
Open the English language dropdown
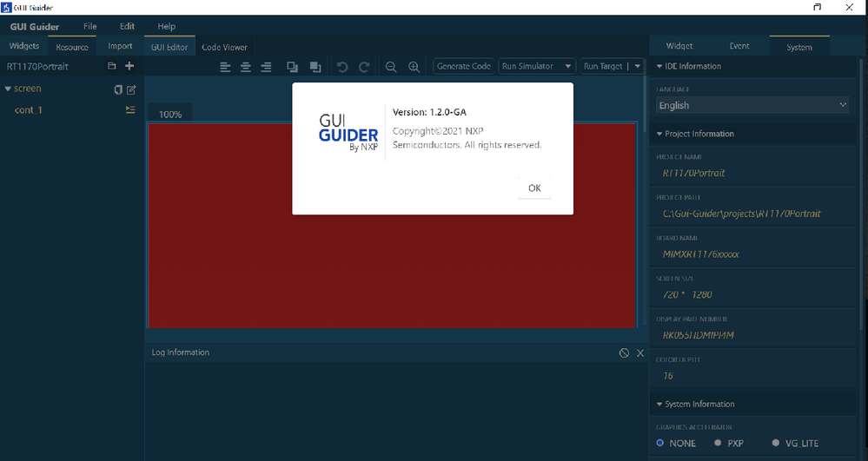(x=752, y=105)
